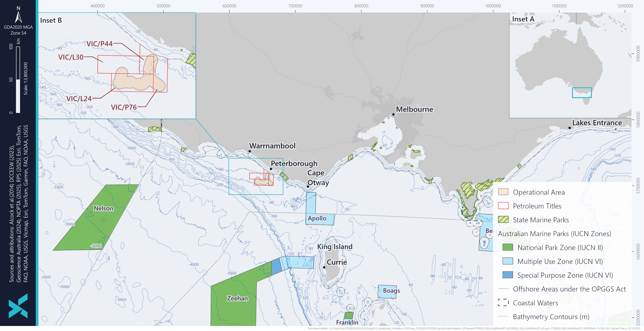Select the VIC/P44 title label

point(100,44)
